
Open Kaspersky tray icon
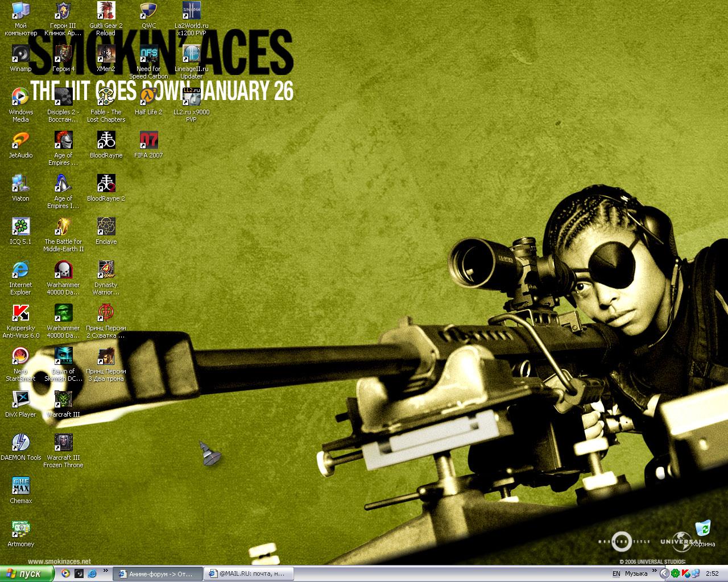point(686,574)
